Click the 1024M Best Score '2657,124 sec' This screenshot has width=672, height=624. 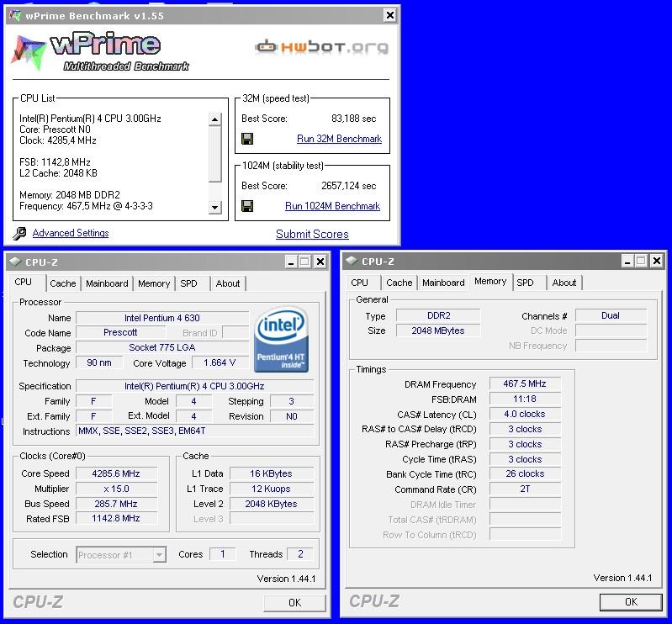348,186
